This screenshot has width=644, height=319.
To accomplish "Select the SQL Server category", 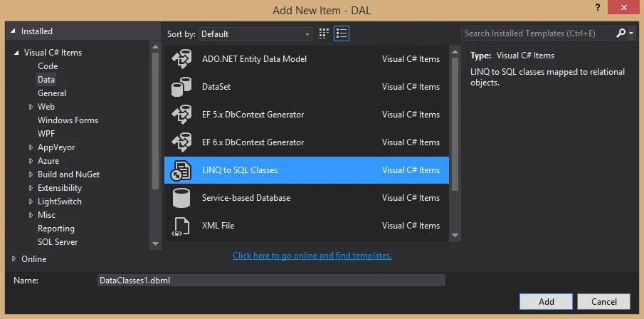I will 58,242.
